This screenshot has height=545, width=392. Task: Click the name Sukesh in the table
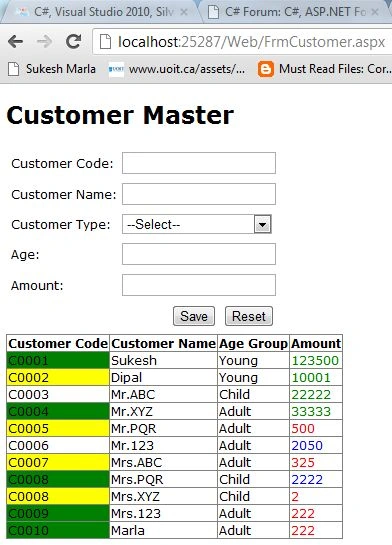(x=134, y=361)
